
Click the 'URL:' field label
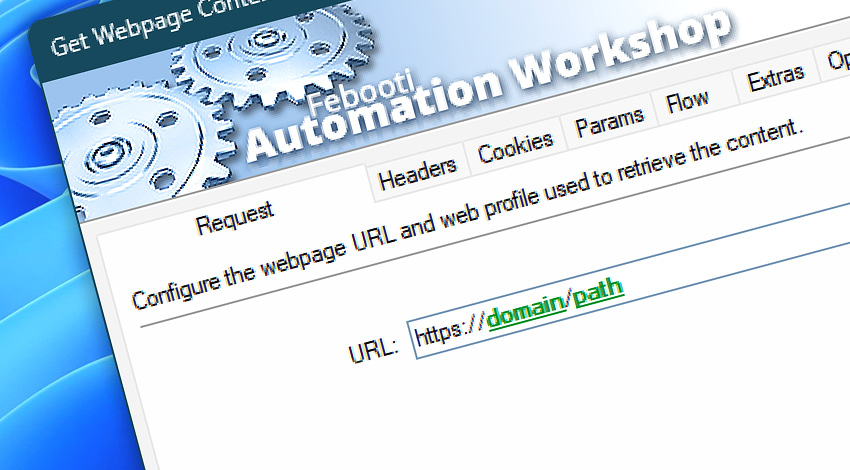point(373,350)
